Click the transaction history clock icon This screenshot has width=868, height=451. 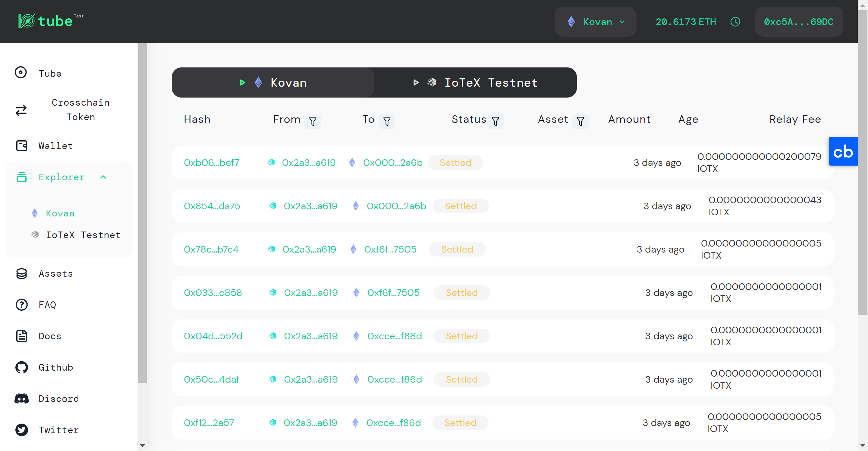point(735,22)
